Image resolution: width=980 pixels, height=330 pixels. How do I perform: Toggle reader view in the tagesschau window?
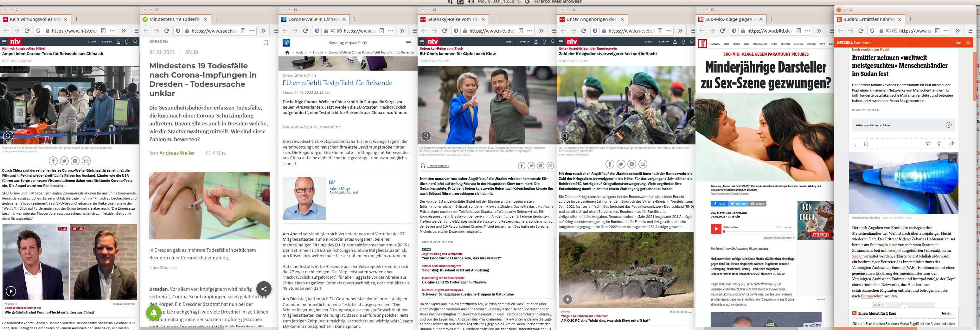(x=381, y=31)
